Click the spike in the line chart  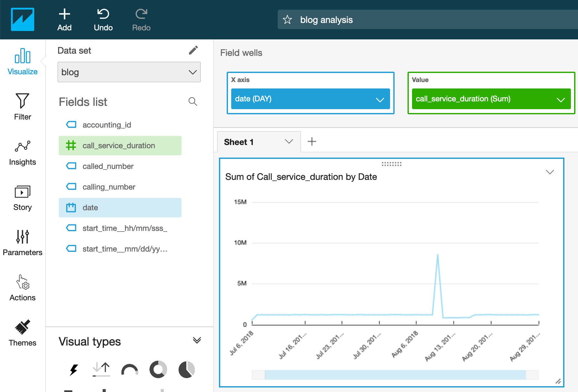click(x=438, y=255)
